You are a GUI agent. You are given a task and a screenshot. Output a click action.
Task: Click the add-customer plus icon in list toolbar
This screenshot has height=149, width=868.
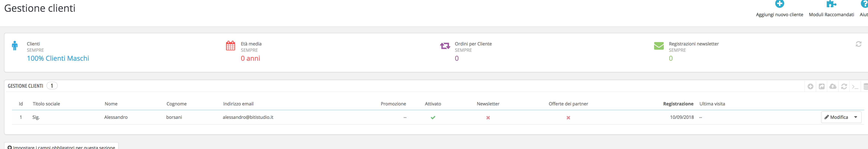tap(810, 86)
